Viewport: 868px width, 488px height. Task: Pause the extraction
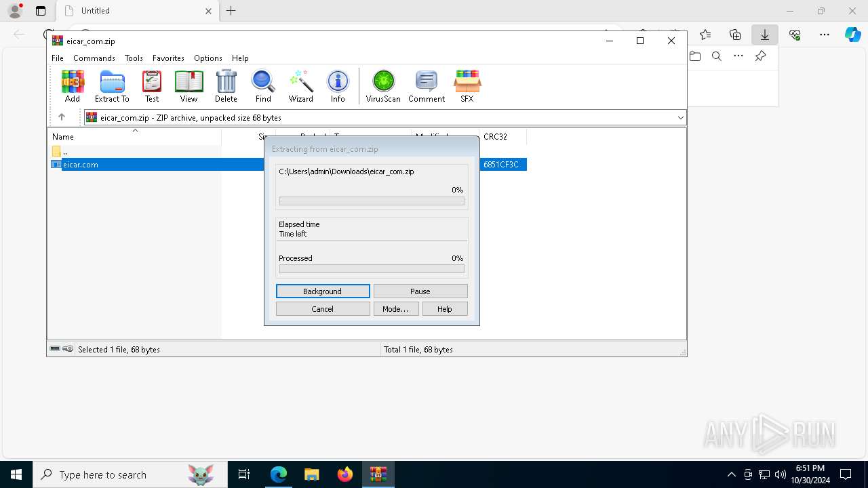point(420,291)
